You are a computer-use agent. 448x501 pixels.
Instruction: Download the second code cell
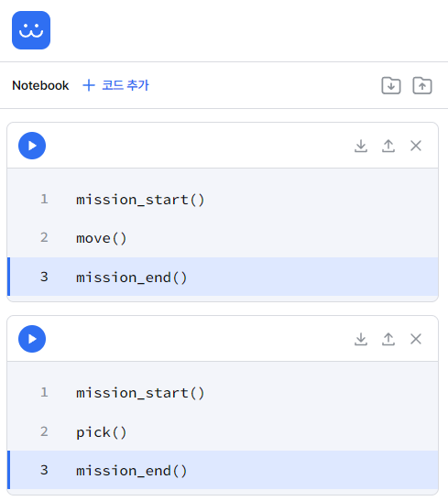tap(361, 339)
